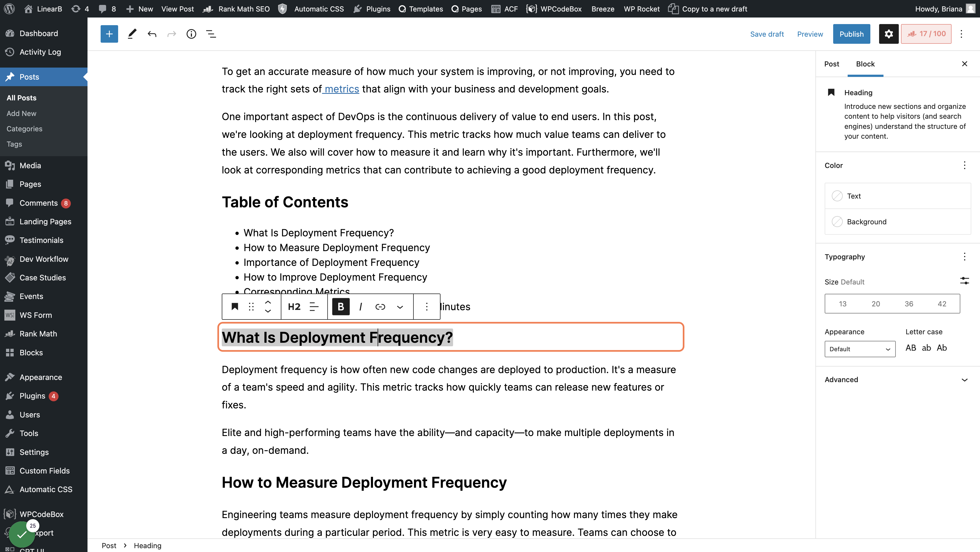Click Save draft

767,34
